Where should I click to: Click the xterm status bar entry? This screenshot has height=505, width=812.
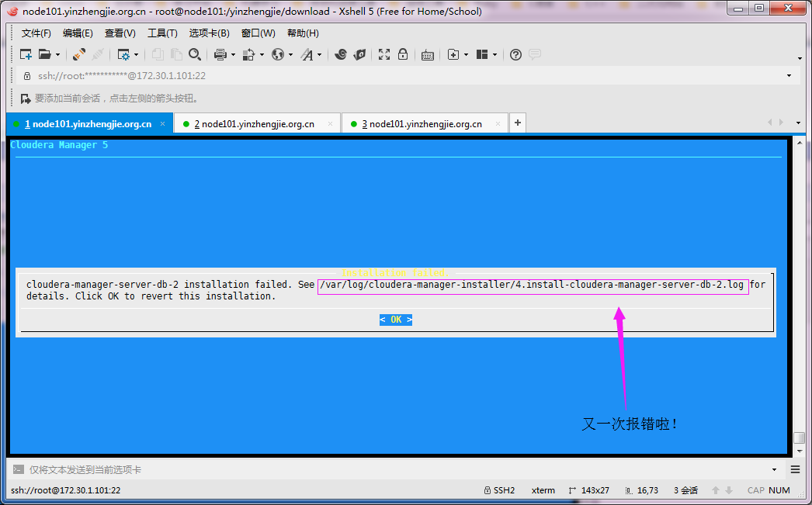(x=543, y=490)
